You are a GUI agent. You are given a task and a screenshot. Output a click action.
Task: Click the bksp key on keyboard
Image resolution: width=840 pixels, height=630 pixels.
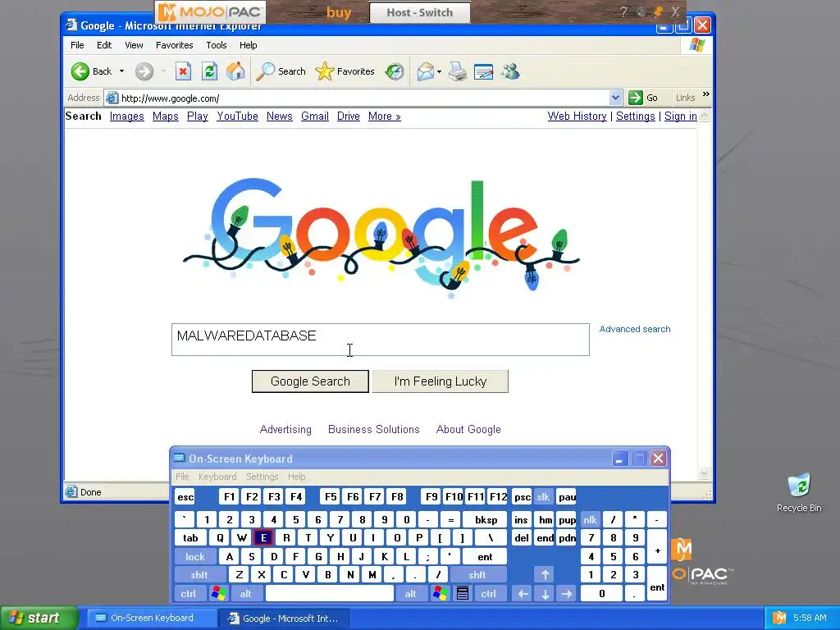[486, 519]
